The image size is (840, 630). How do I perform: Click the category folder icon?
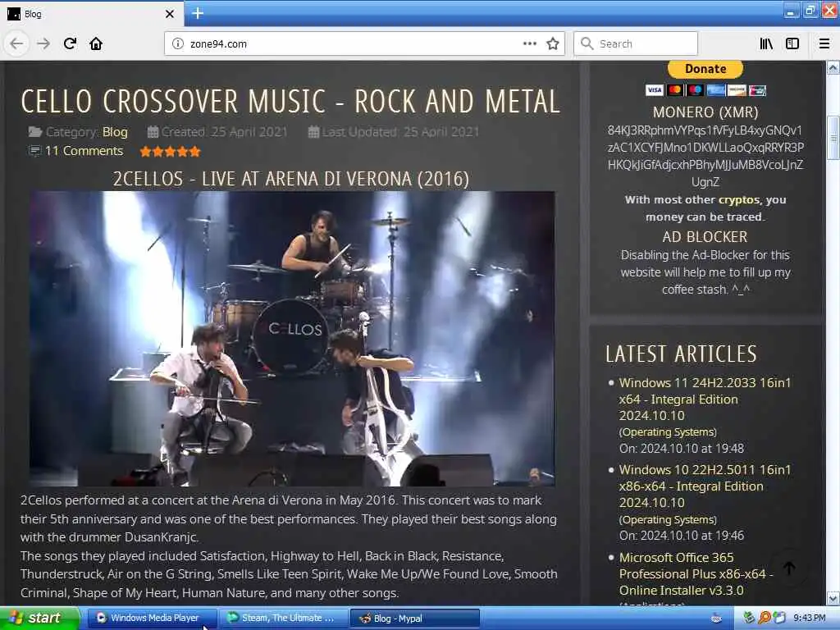(35, 132)
